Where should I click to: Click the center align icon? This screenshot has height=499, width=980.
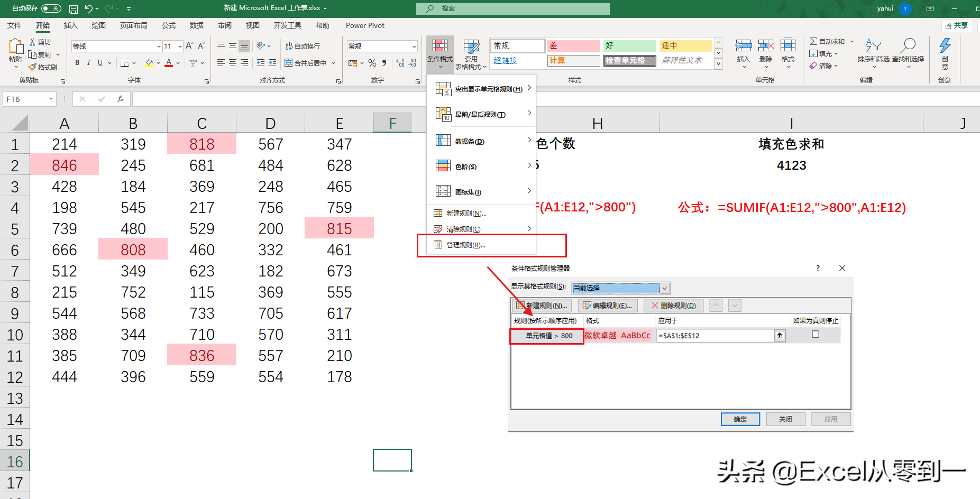(233, 63)
